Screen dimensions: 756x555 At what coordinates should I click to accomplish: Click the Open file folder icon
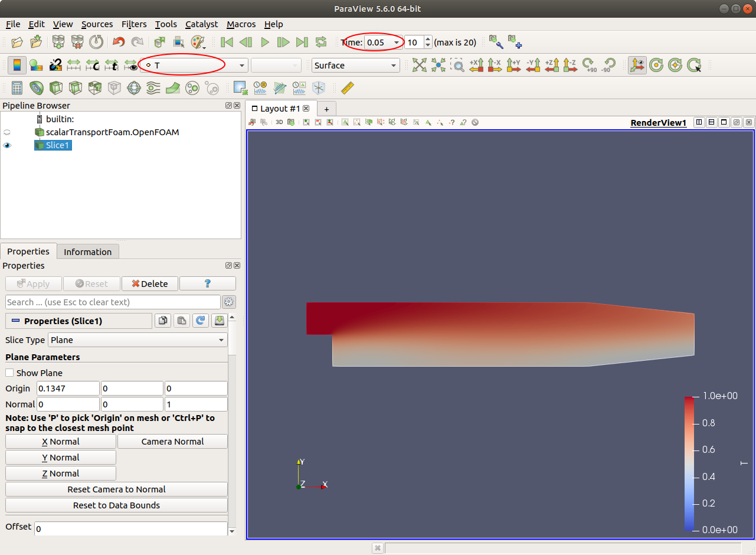coord(18,42)
